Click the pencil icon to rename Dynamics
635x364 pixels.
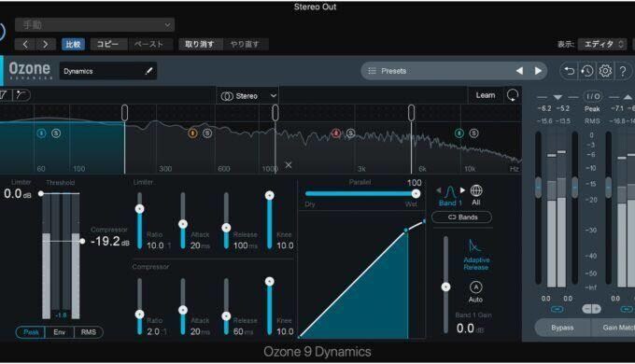[148, 71]
